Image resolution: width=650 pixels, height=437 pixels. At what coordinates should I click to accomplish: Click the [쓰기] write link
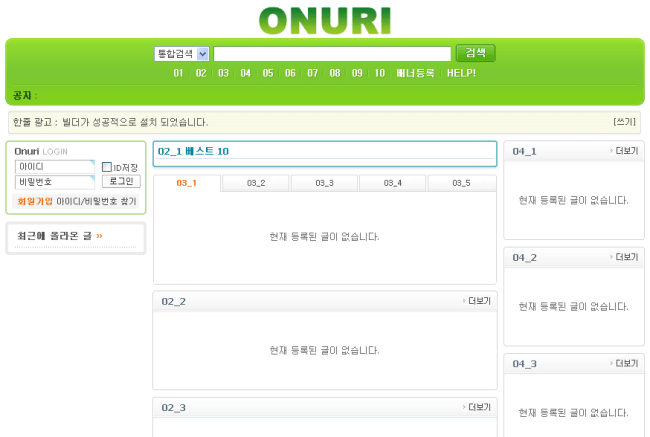click(624, 122)
